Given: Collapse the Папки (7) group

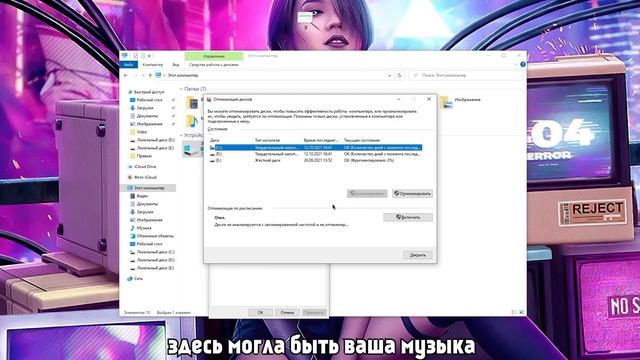Looking at the screenshot, I should 181,89.
